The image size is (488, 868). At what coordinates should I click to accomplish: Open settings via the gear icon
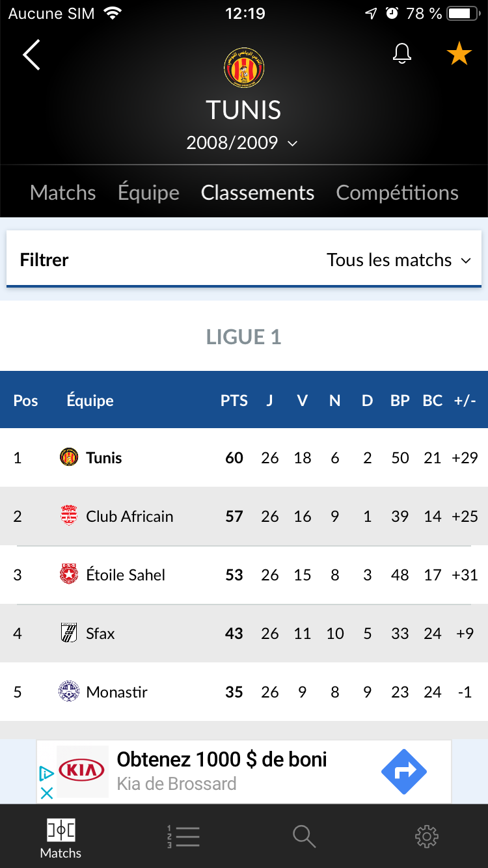pos(427,836)
